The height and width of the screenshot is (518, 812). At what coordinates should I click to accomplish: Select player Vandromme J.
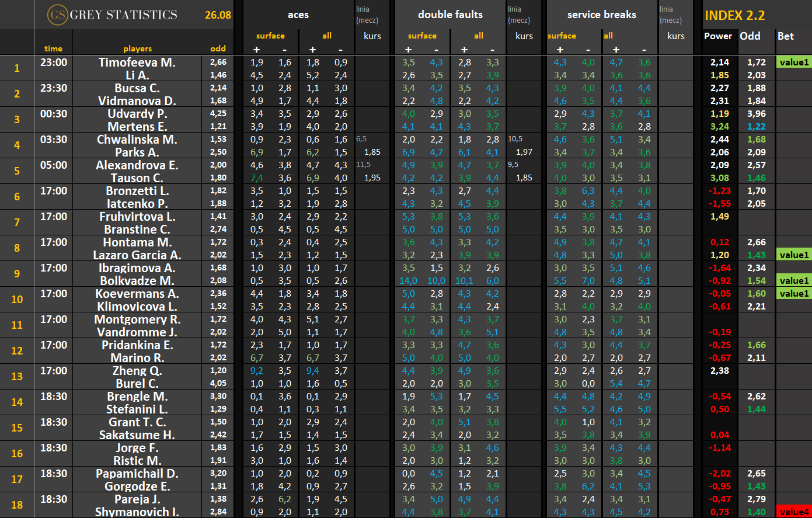tap(137, 332)
